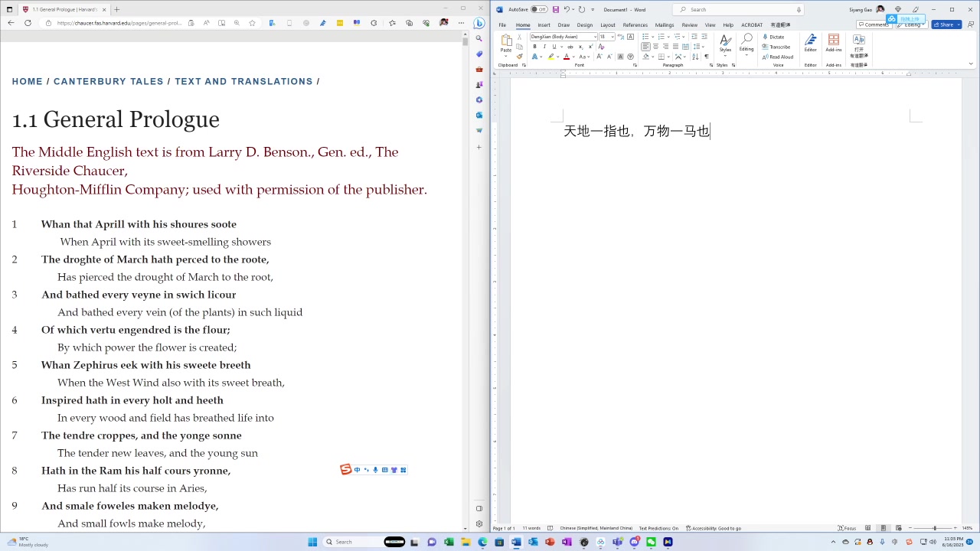Open the Review ribbon tab
Viewport: 980px width, 551px height.
tap(689, 24)
